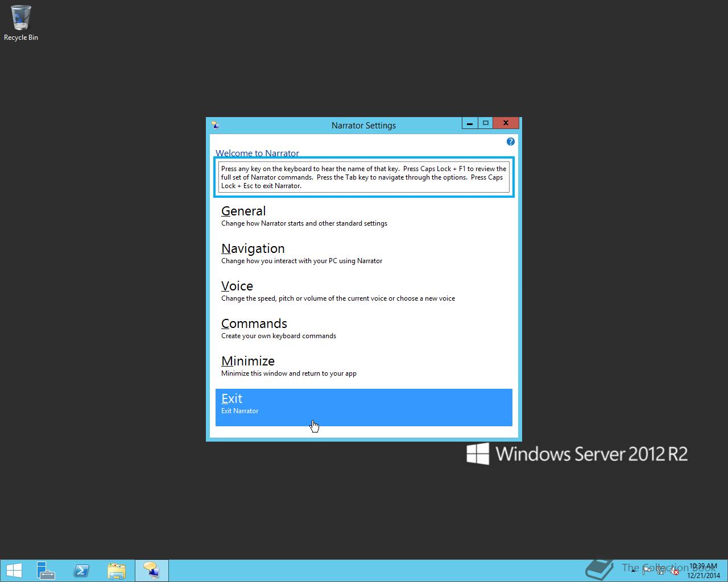Maximize the Narrator Settings window

[485, 123]
